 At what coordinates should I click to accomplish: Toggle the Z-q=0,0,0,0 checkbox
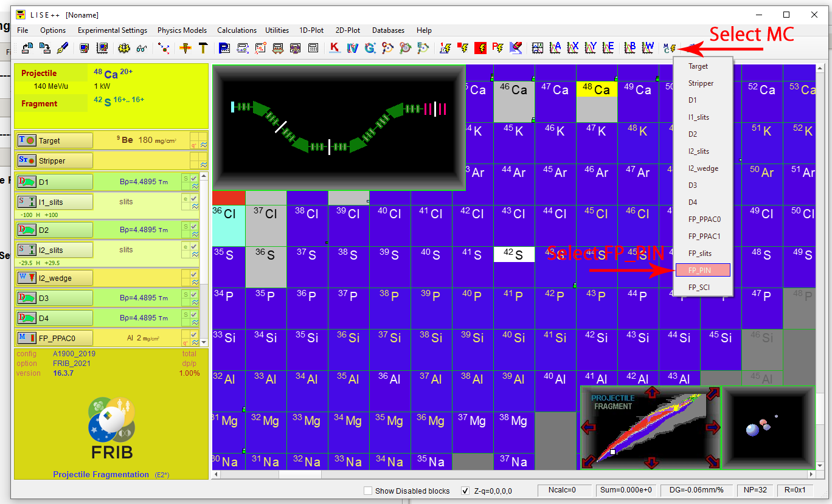[465, 491]
